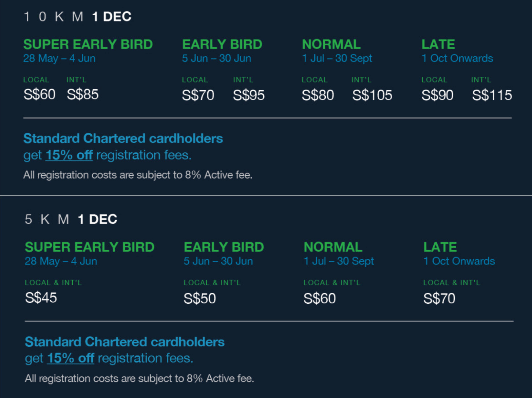Select the 10KM Super Early Bird heading

tap(88, 44)
